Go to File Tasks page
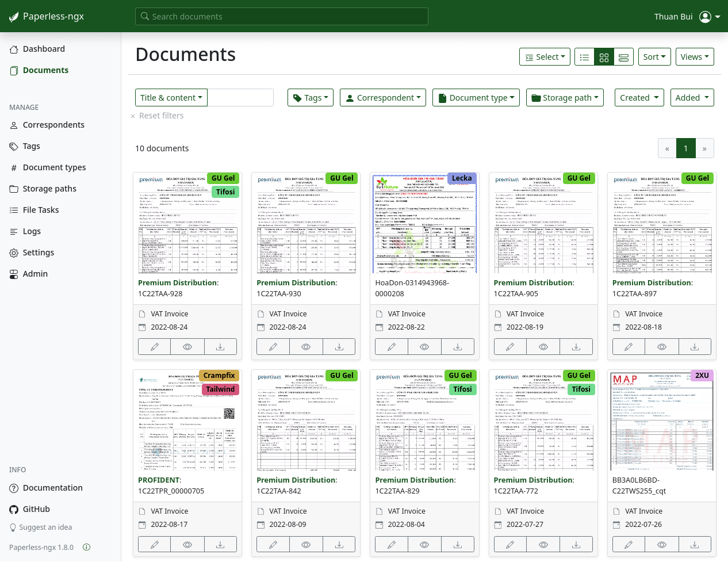Viewport: 728px width, 562px height. [x=41, y=210]
